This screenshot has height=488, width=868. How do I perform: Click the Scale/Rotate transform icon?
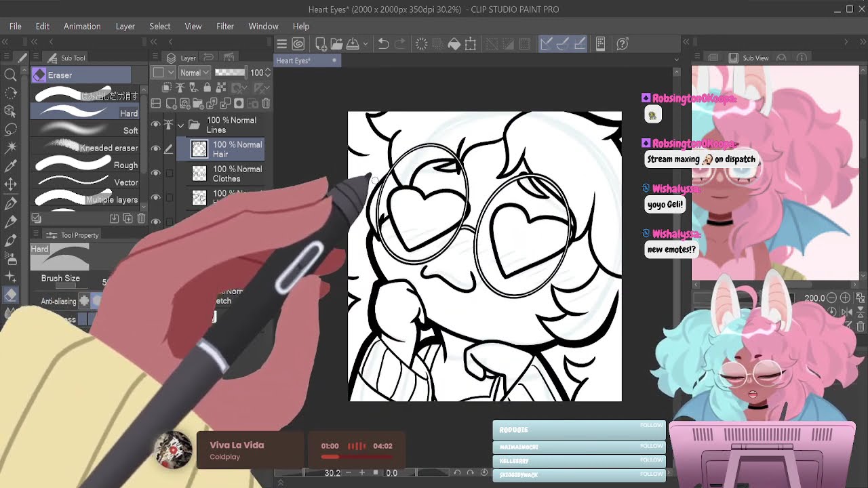click(471, 44)
